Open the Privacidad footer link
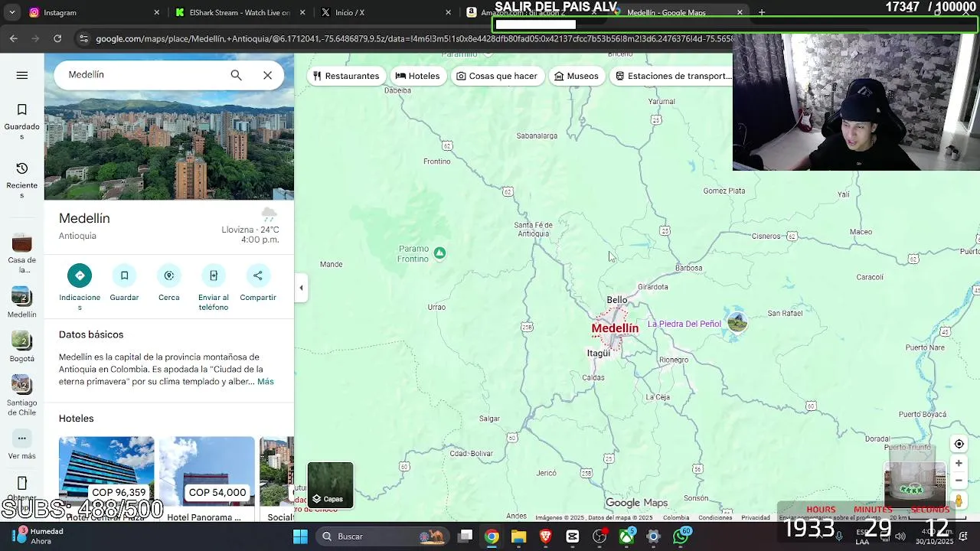The height and width of the screenshot is (551, 980). point(756,517)
